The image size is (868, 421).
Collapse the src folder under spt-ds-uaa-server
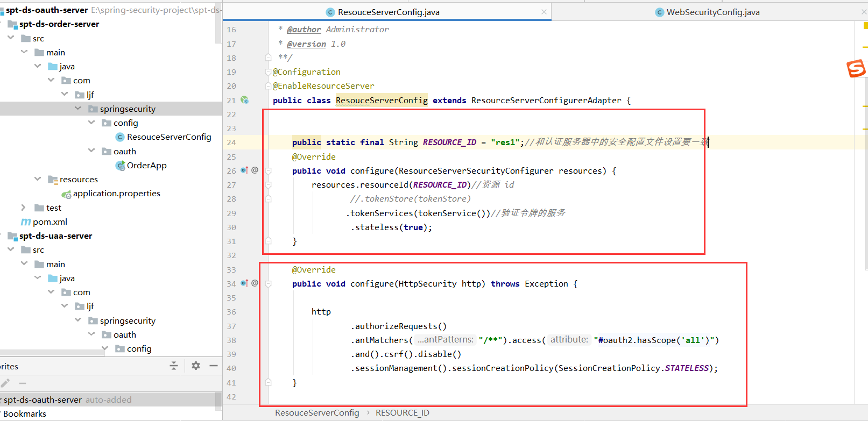pyautogui.click(x=11, y=249)
